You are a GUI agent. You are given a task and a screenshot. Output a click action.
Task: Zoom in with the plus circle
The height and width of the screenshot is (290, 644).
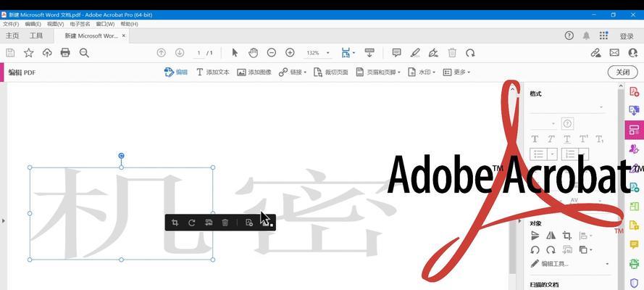pos(290,53)
